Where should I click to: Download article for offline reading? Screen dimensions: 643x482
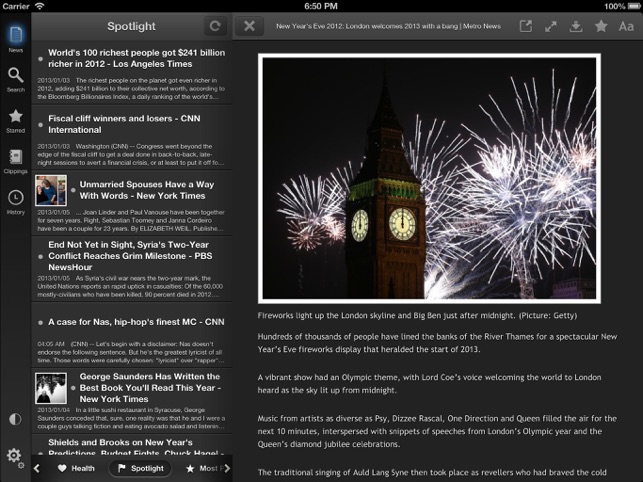pos(576,26)
